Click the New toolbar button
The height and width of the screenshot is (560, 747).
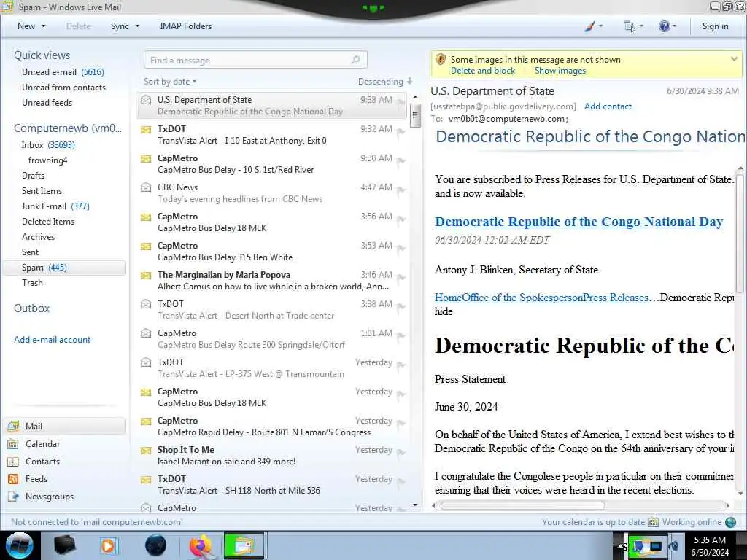point(26,26)
